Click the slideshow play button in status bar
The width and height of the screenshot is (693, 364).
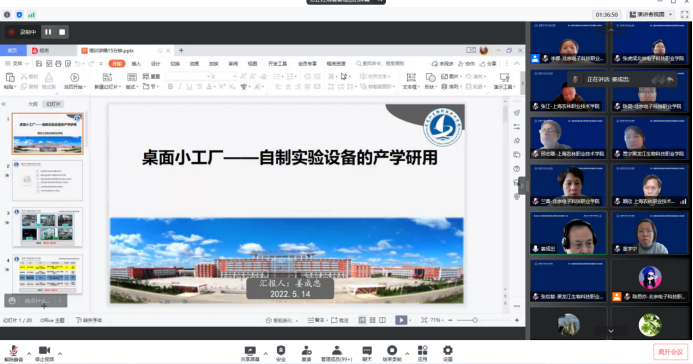pyautogui.click(x=401, y=320)
